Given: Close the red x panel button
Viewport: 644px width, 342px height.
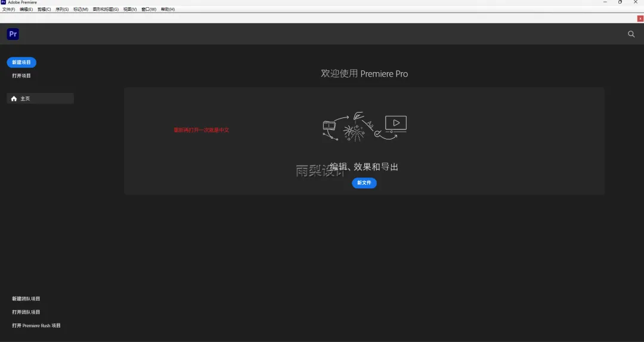Looking at the screenshot, I should 640,18.
